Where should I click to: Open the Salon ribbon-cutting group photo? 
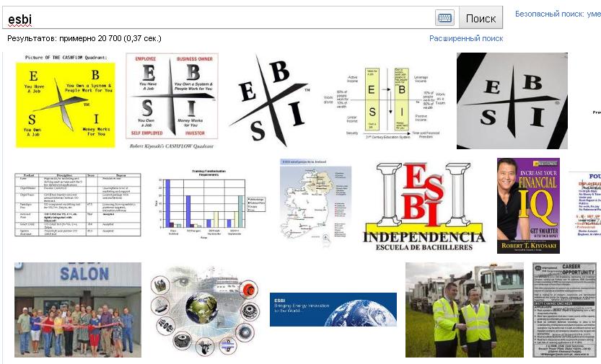click(x=78, y=310)
